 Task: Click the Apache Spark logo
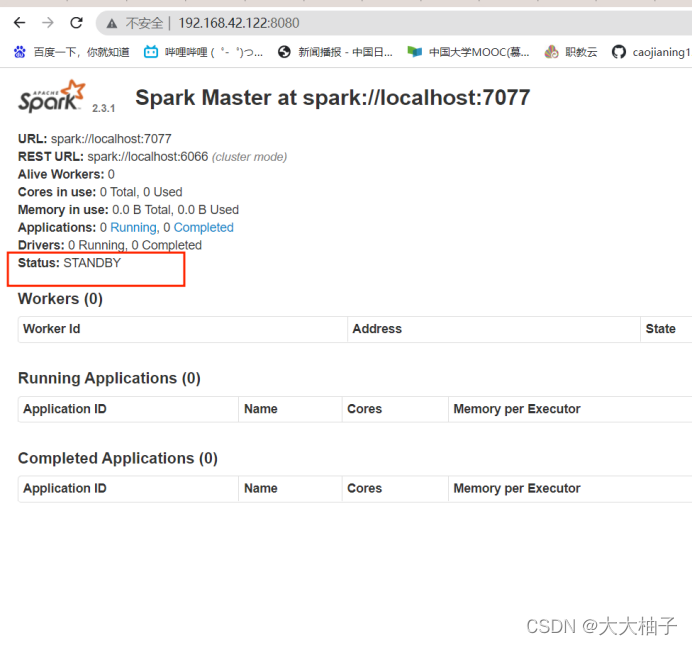51,96
